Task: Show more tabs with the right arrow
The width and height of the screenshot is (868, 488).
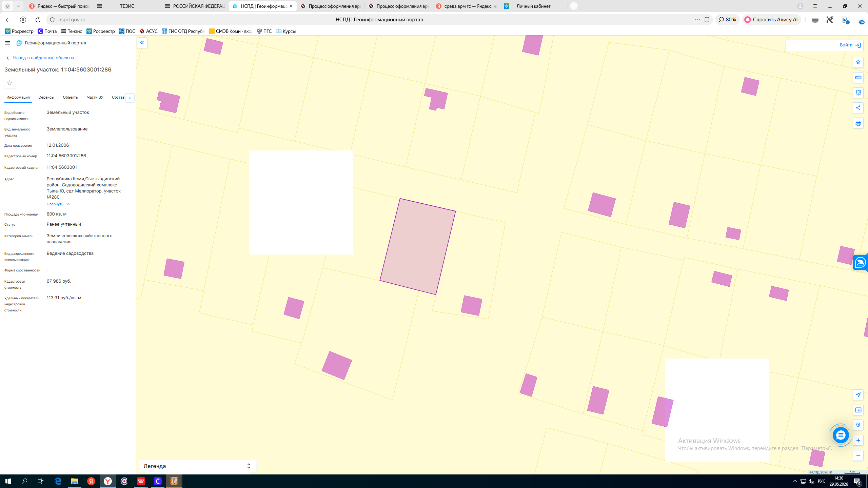Action: point(130,98)
